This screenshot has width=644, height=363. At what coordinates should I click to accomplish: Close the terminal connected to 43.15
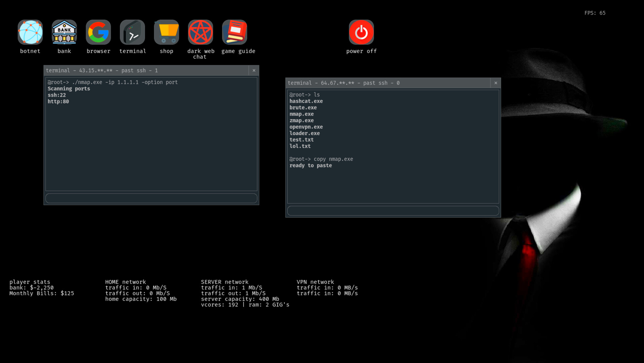point(254,71)
